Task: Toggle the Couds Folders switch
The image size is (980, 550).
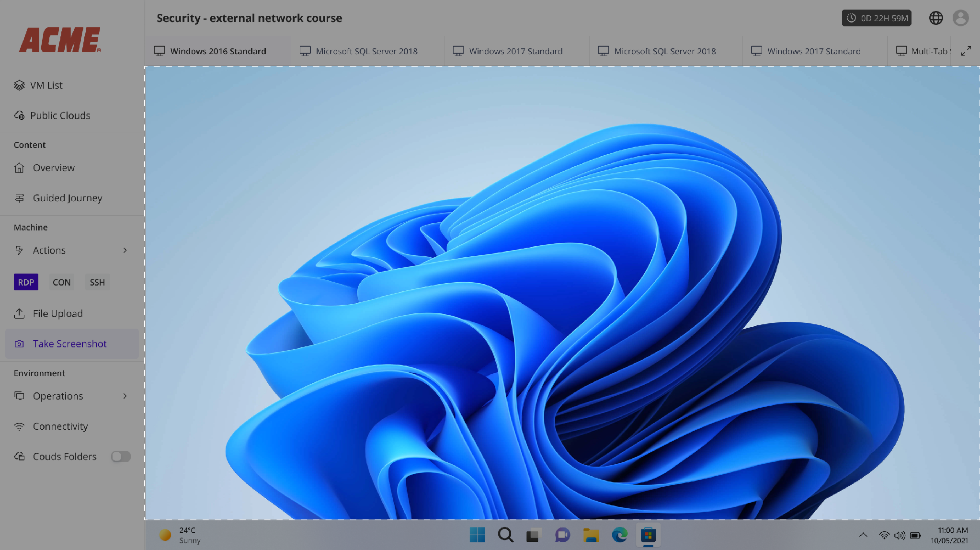Action: [x=121, y=457]
